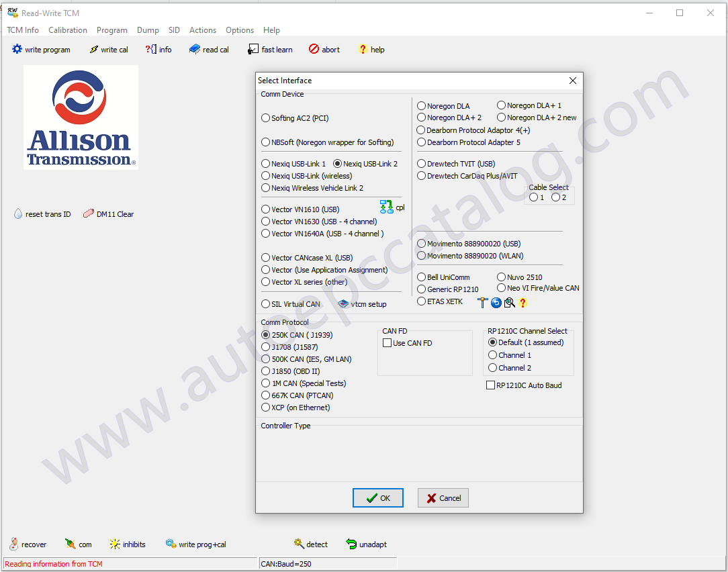
Task: Open the info toolbar icon
Action: [x=151, y=49]
